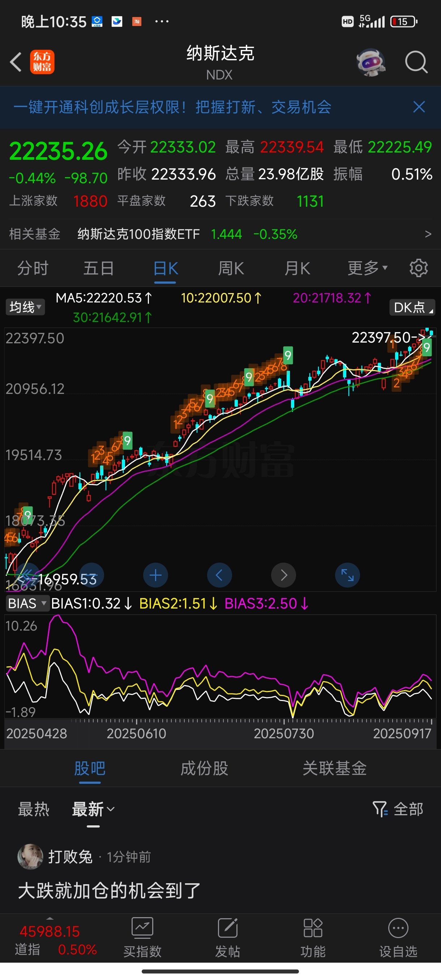Open the 科创成长层权限 banner link

pyautogui.click(x=172, y=107)
